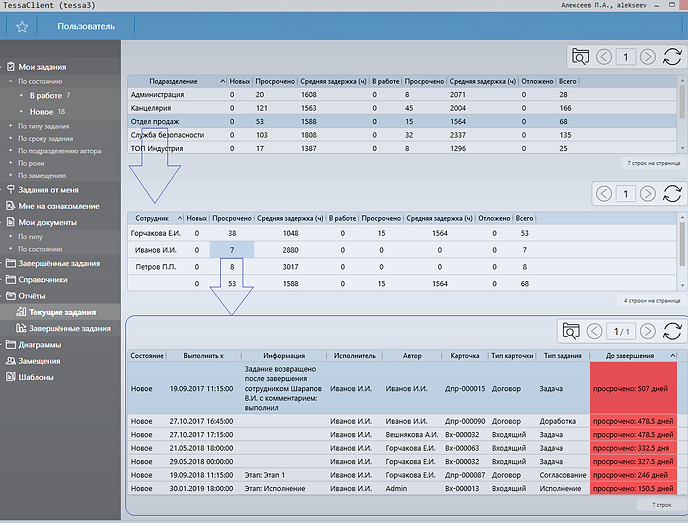Viewport: 688px width, 523px height.
Task: Open search filter in bottom tasks table
Action: (571, 331)
